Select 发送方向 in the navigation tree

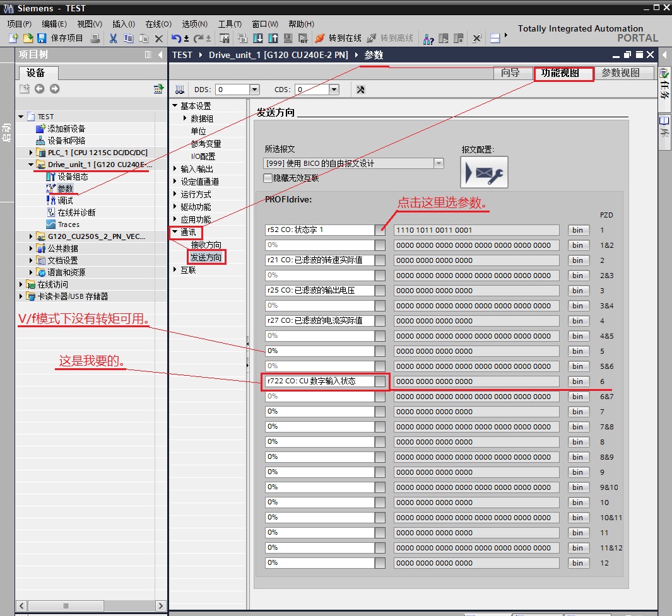tap(206, 257)
